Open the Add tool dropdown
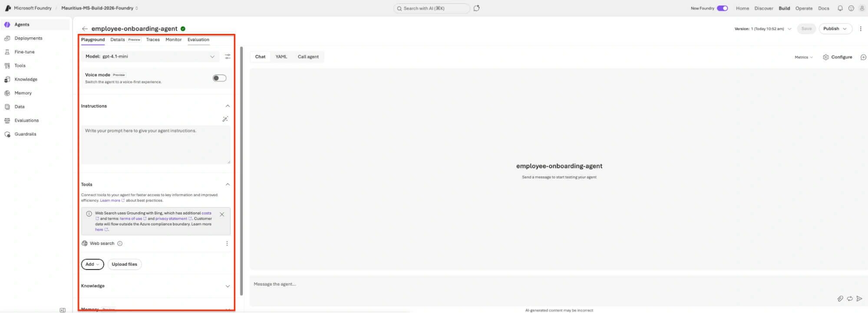The image size is (868, 313). [92, 264]
